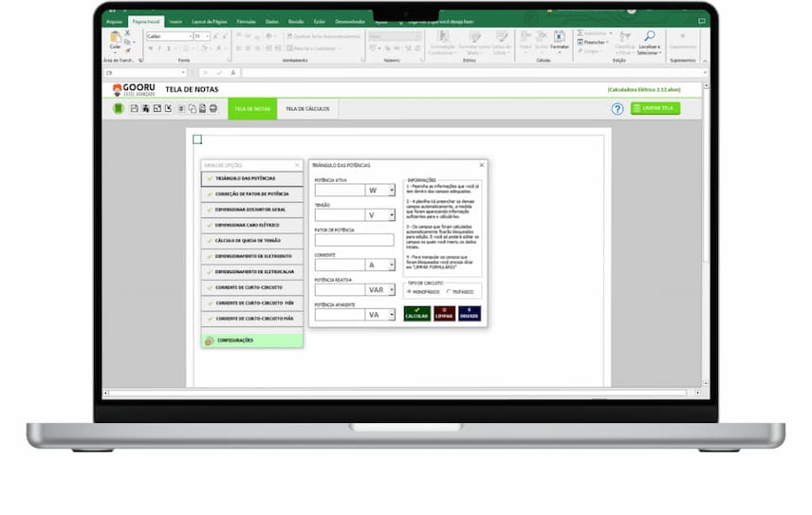
Task: Click the green round icon in Gooru toolbar
Action: 119,109
